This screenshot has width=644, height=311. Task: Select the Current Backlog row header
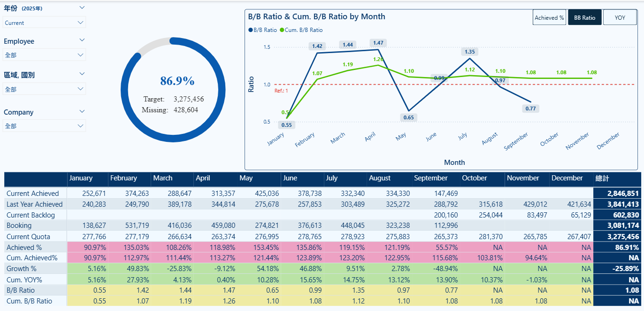(x=31, y=215)
